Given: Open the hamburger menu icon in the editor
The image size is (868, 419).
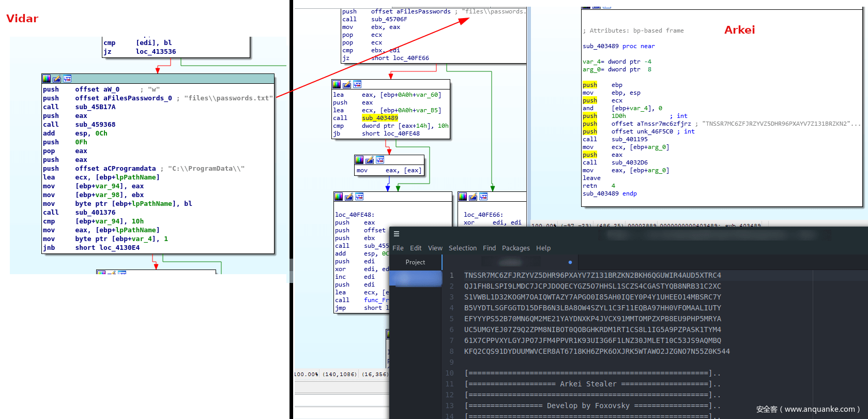Looking at the screenshot, I should (x=397, y=234).
